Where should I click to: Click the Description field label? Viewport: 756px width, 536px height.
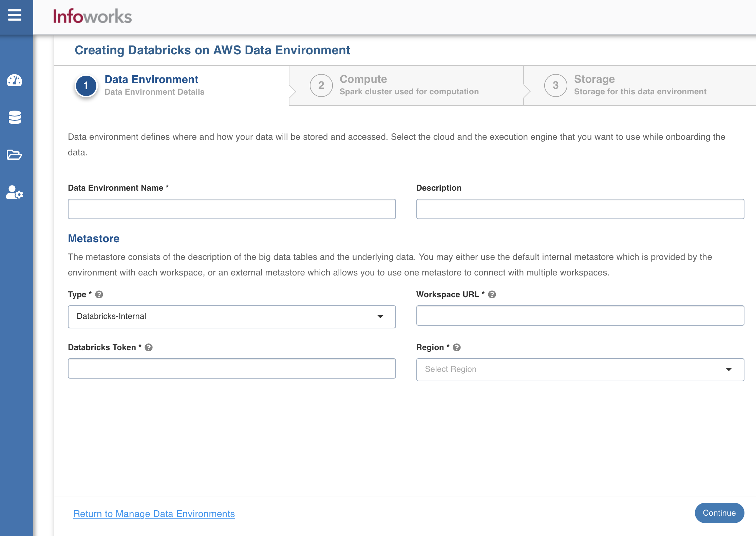(439, 188)
